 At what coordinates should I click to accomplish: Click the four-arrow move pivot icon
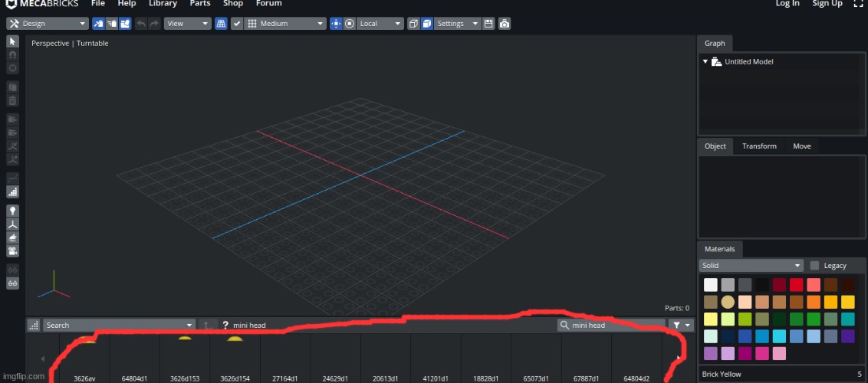[x=336, y=24]
